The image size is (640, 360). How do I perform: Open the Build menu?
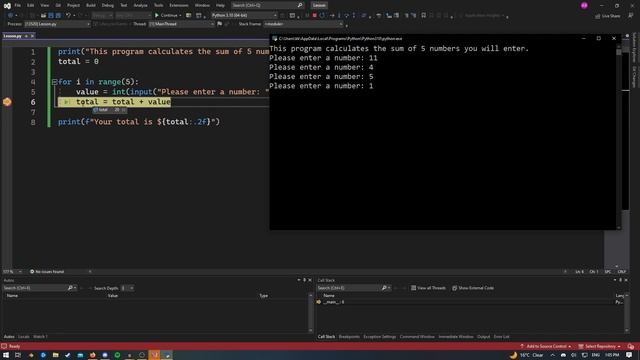[x=91, y=5]
